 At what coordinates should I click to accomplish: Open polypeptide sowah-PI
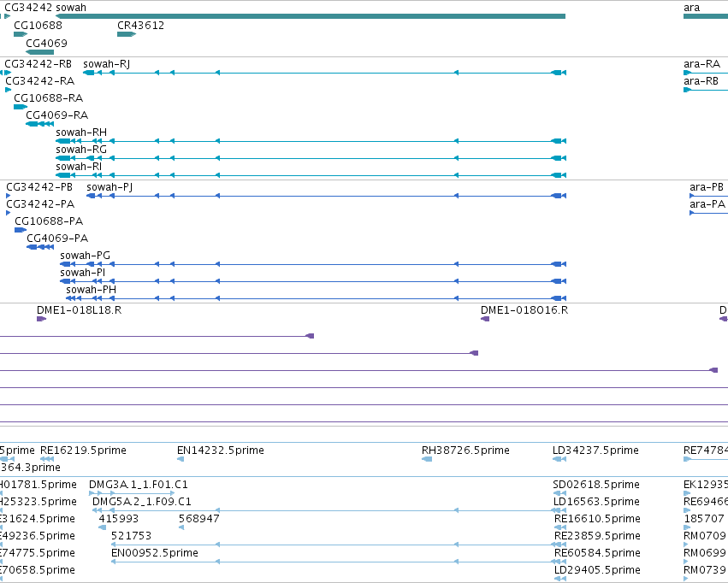tap(313, 281)
